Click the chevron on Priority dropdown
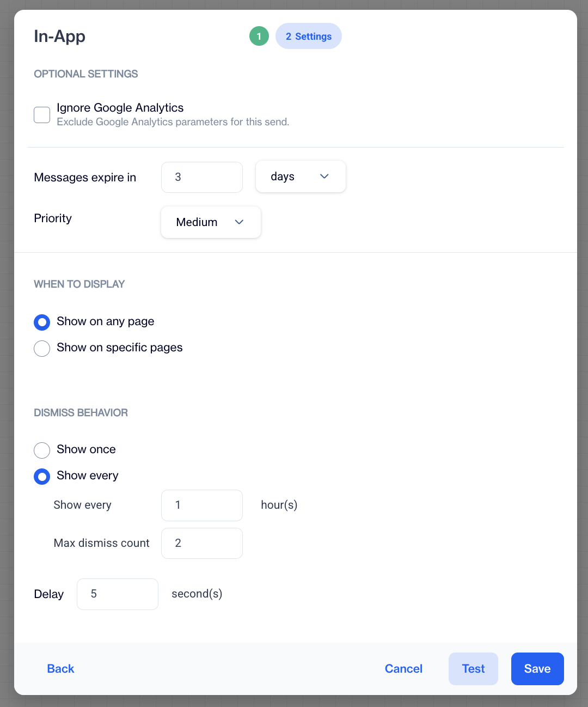Image resolution: width=588 pixels, height=707 pixels. 239,222
